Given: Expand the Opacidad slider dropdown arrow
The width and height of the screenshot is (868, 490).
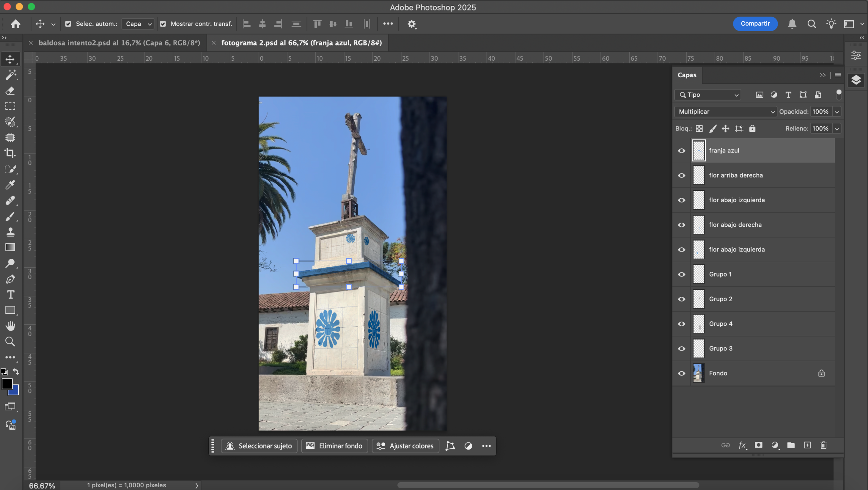Looking at the screenshot, I should 836,111.
